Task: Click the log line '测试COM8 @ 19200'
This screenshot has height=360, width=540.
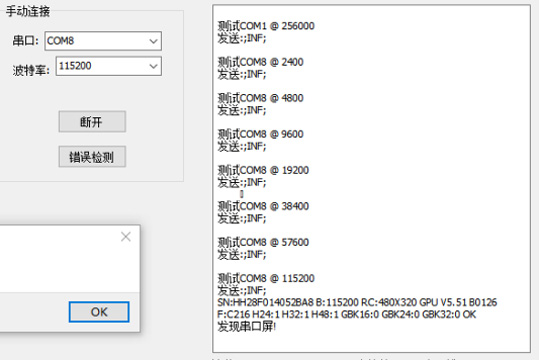Action: pyautogui.click(x=263, y=170)
